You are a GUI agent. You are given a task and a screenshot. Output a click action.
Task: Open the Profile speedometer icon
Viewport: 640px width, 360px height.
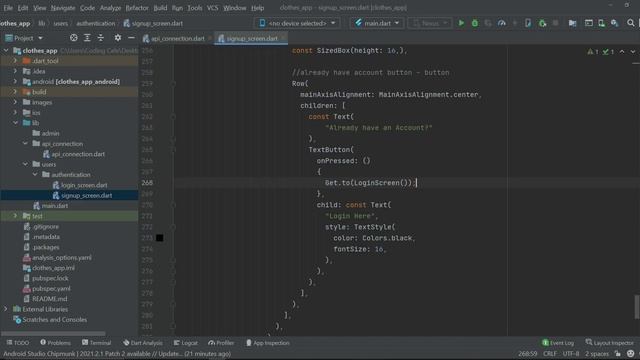(x=502, y=23)
